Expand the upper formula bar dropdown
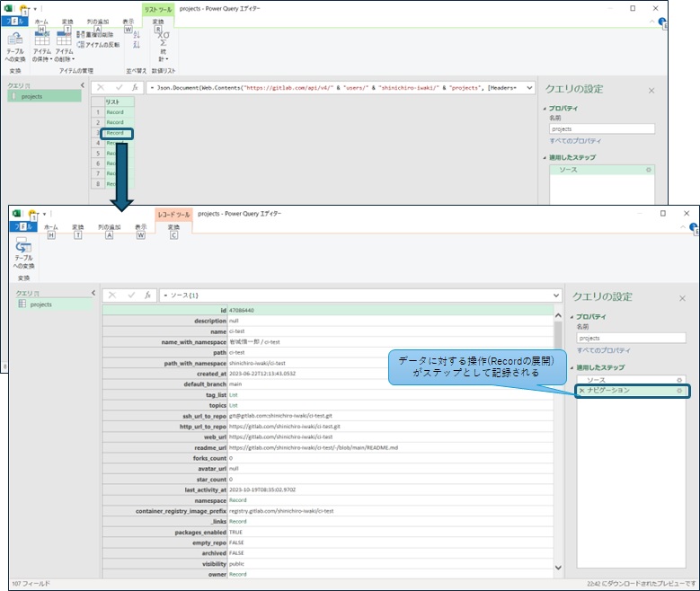700x591 pixels. pyautogui.click(x=529, y=88)
